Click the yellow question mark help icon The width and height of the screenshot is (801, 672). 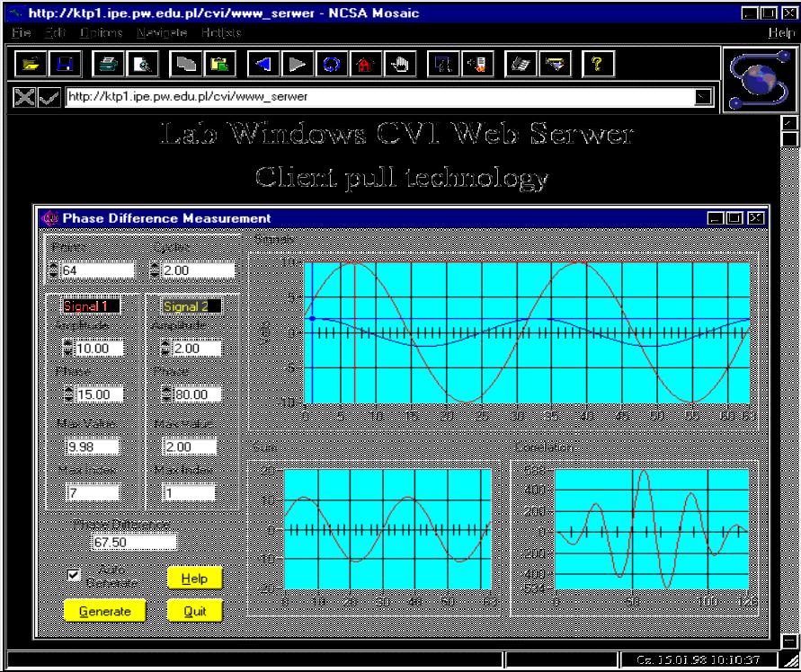[598, 65]
